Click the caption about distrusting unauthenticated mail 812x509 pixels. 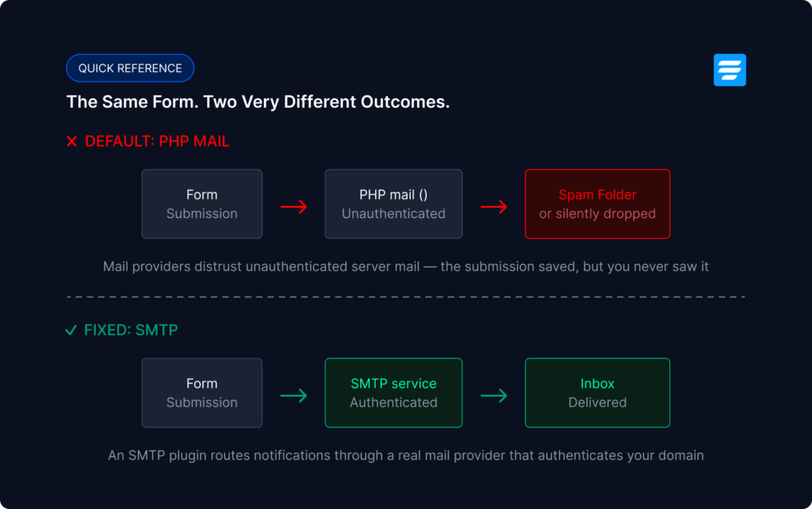click(406, 266)
